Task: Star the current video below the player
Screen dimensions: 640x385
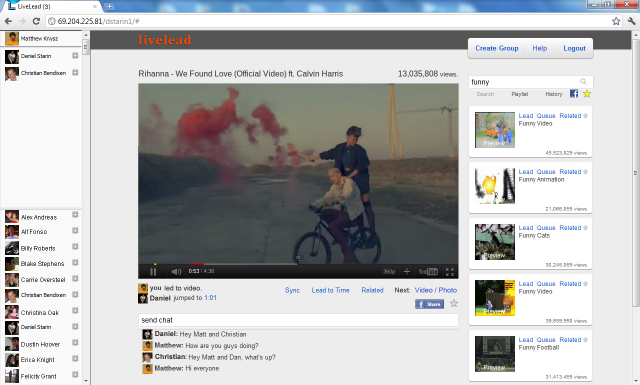Action: click(x=453, y=303)
